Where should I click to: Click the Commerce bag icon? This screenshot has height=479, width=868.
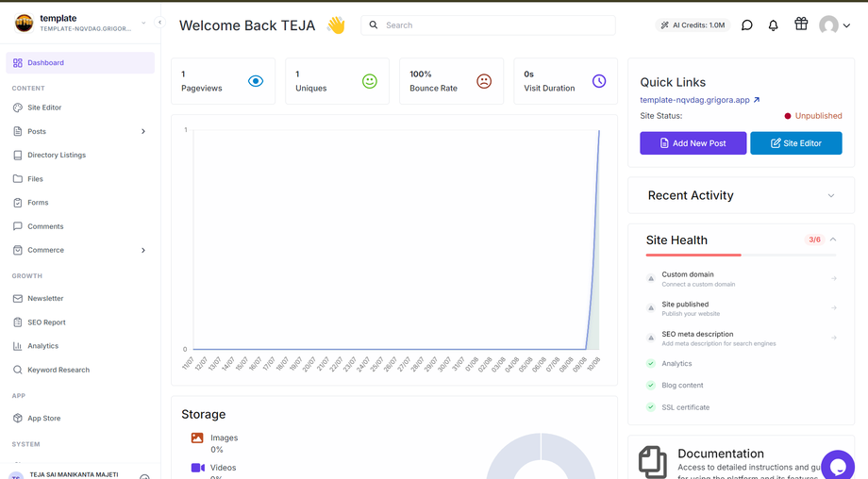[18, 250]
